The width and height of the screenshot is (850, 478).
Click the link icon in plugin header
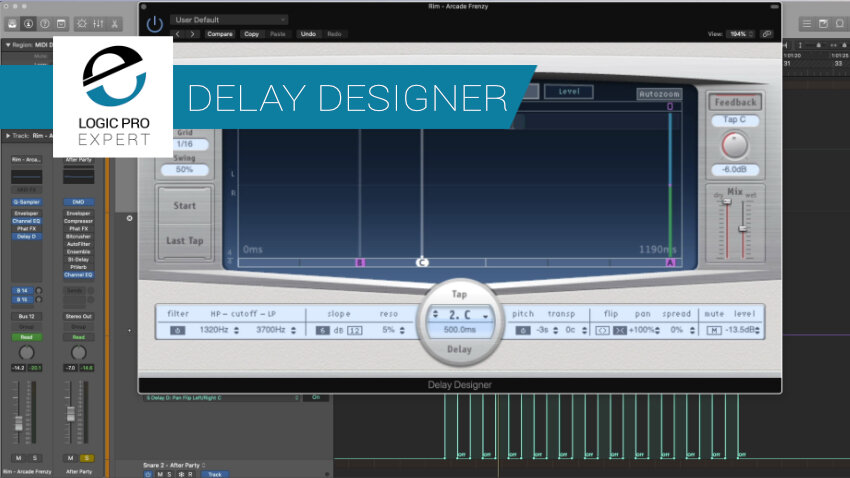pos(767,34)
